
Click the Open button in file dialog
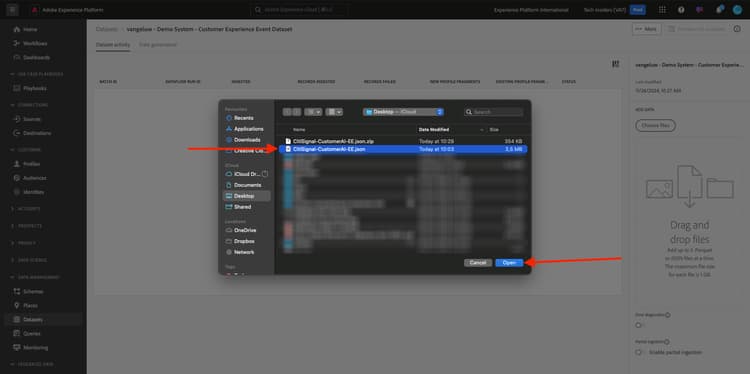click(x=509, y=263)
